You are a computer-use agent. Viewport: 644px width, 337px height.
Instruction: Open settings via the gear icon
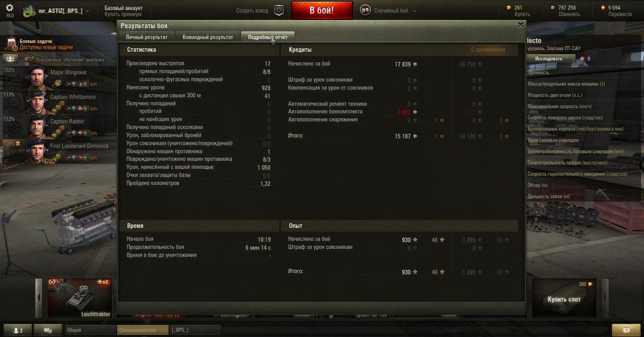pyautogui.click(x=10, y=8)
